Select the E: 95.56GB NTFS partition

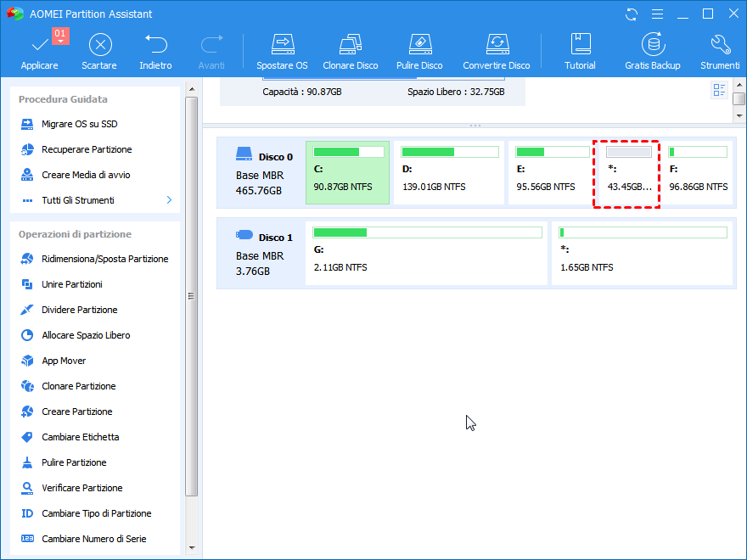(550, 172)
